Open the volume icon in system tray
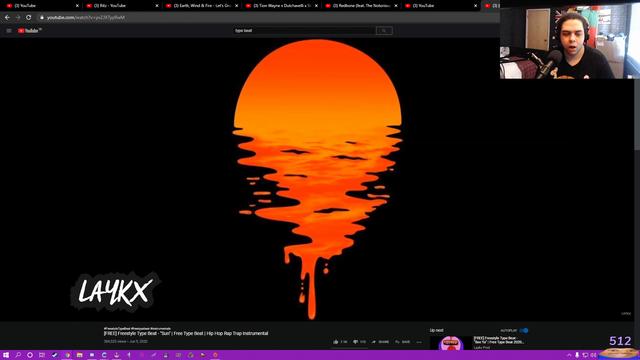 (593, 355)
